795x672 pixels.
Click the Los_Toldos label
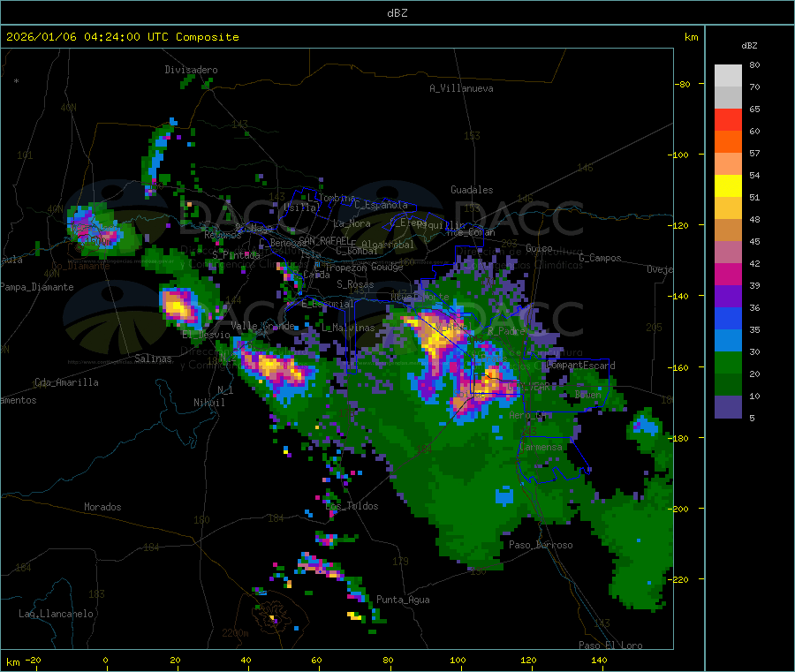352,506
